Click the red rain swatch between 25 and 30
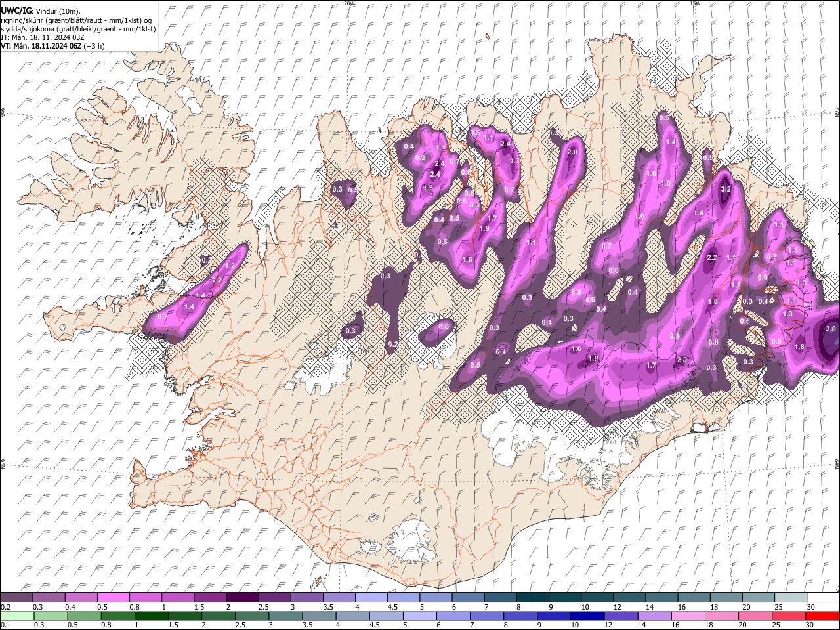 788,616
